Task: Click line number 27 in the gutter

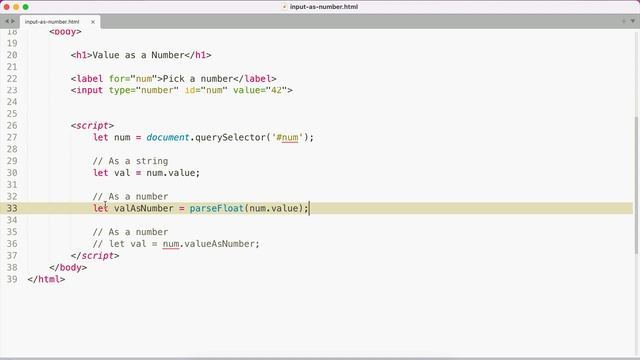Action: 12,138
